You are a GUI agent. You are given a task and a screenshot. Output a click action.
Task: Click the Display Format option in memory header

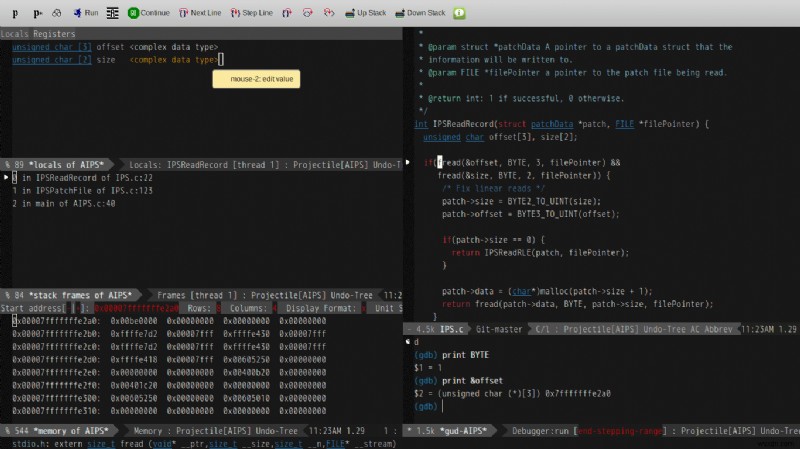click(x=322, y=309)
